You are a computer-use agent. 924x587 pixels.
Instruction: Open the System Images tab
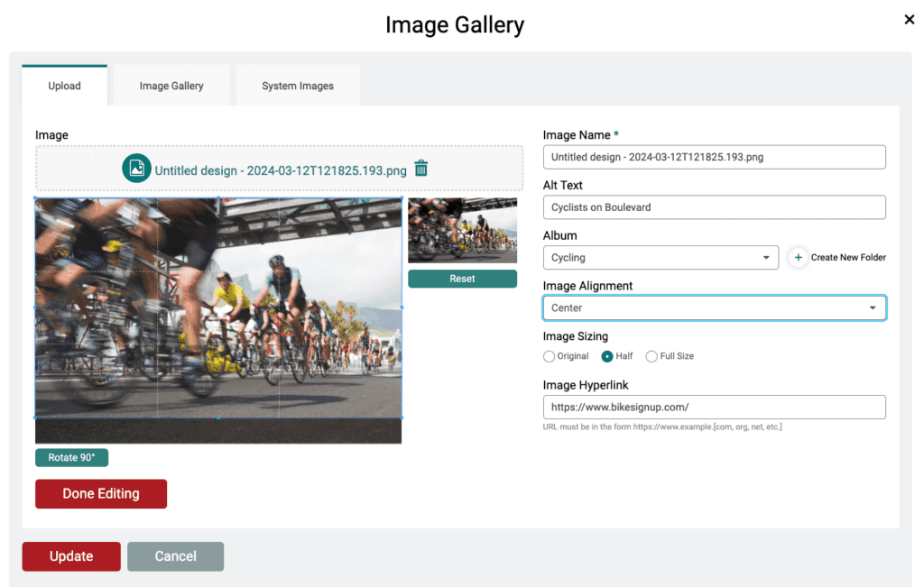pos(298,86)
